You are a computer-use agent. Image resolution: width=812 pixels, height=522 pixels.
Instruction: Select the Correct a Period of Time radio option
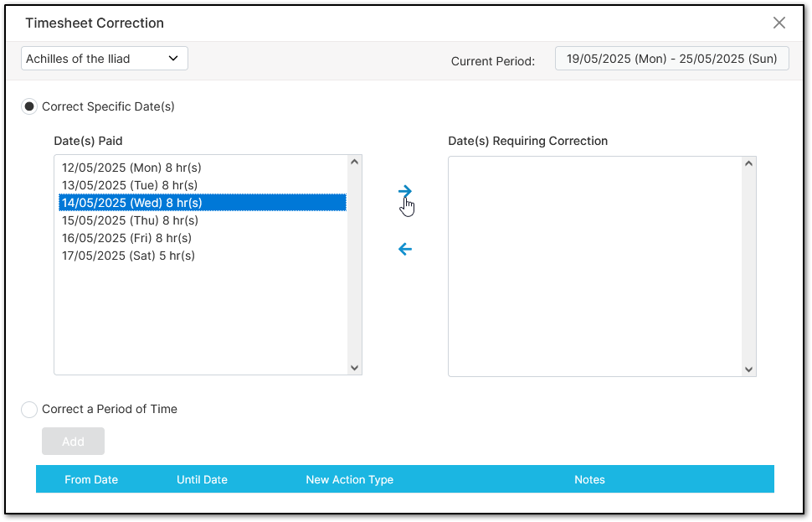click(x=29, y=410)
